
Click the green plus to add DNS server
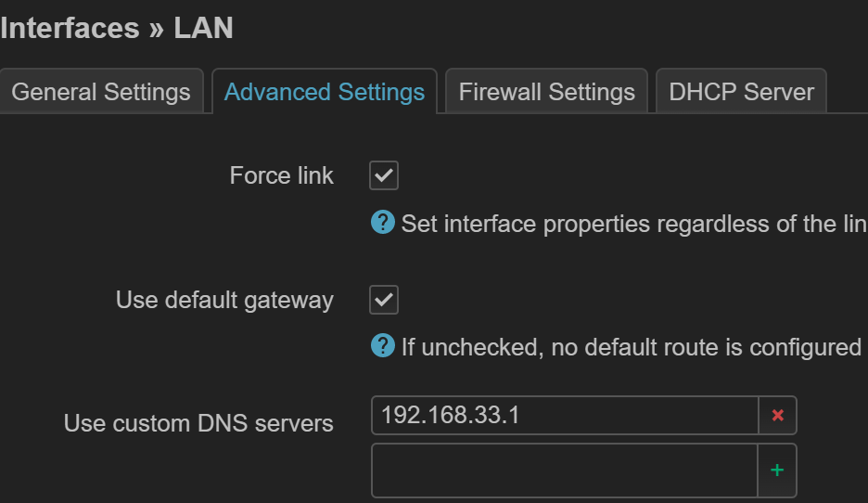[x=777, y=471]
